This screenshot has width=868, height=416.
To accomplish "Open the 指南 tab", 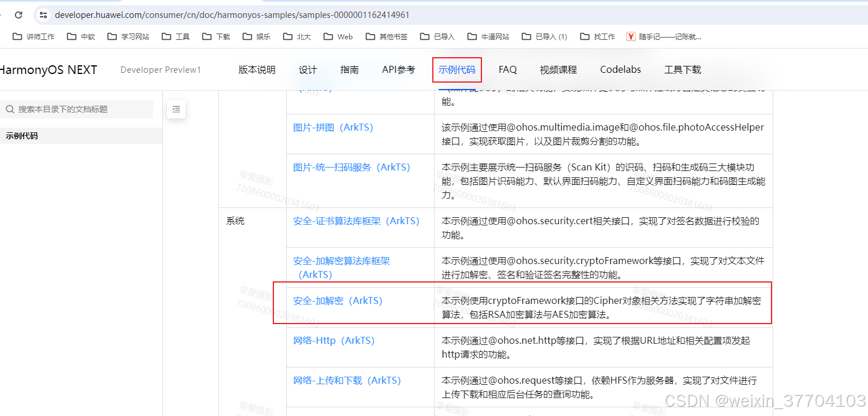I will point(350,70).
